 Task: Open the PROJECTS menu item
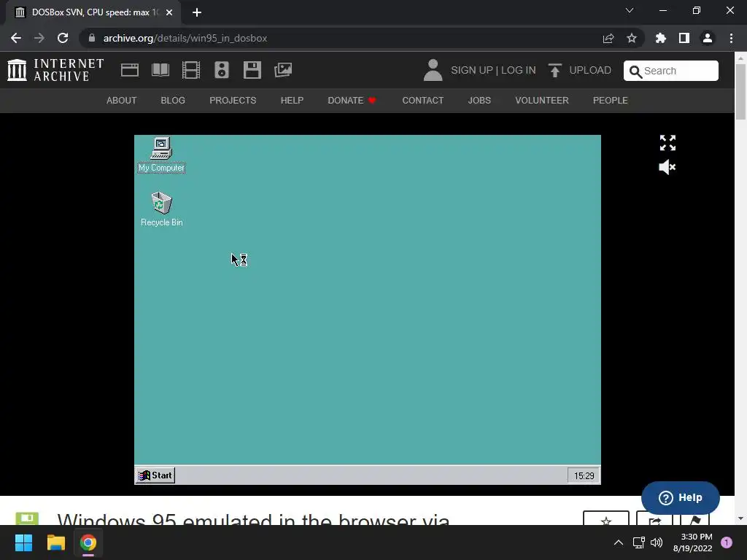[x=233, y=101]
